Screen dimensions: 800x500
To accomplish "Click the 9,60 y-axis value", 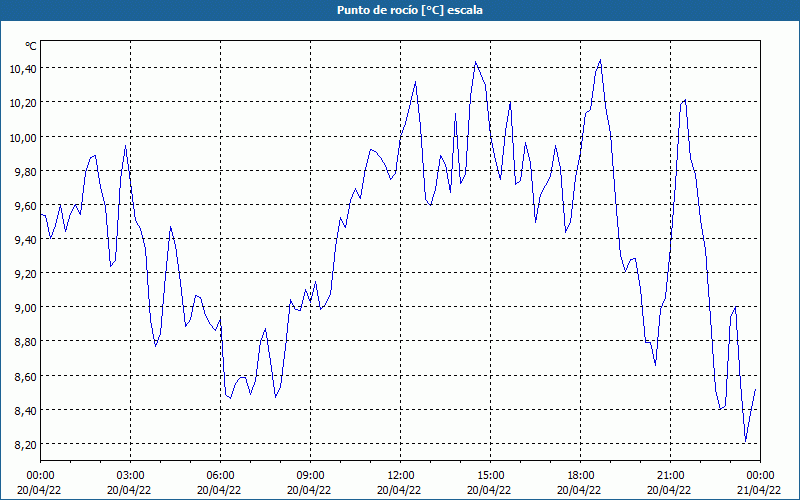I will click(24, 206).
